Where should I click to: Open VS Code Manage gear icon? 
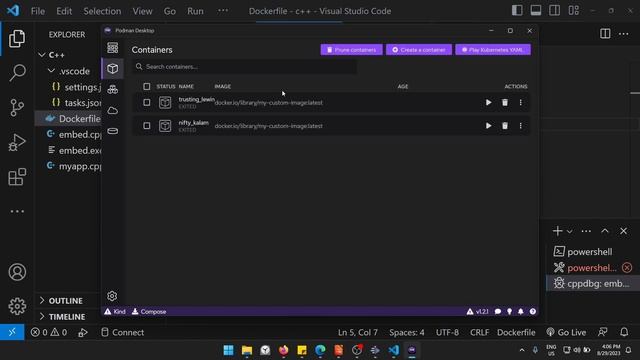17,306
